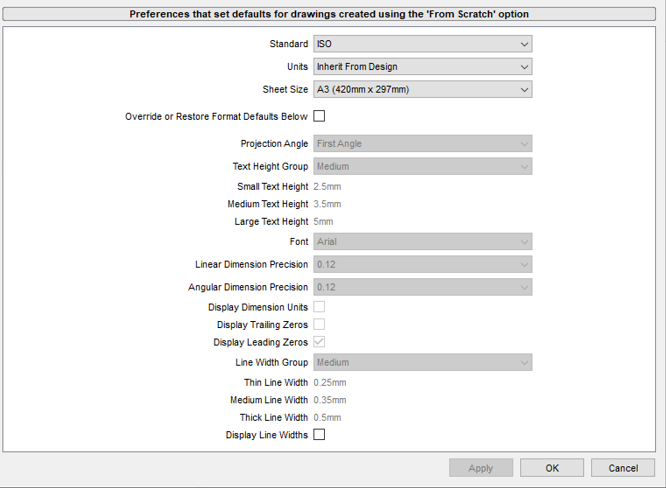Viewport: 666px width, 488px height.
Task: Click the 'From Scratch' preferences header bar
Action: tap(329, 14)
